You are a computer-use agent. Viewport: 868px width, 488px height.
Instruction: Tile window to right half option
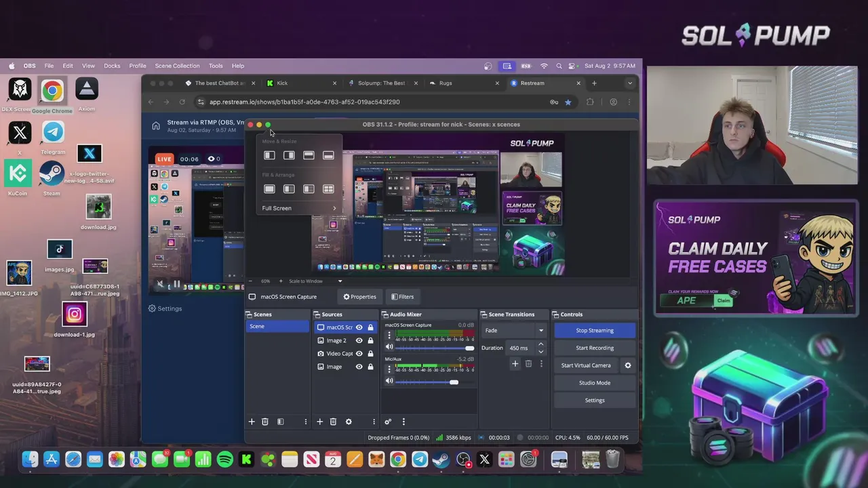click(x=289, y=155)
